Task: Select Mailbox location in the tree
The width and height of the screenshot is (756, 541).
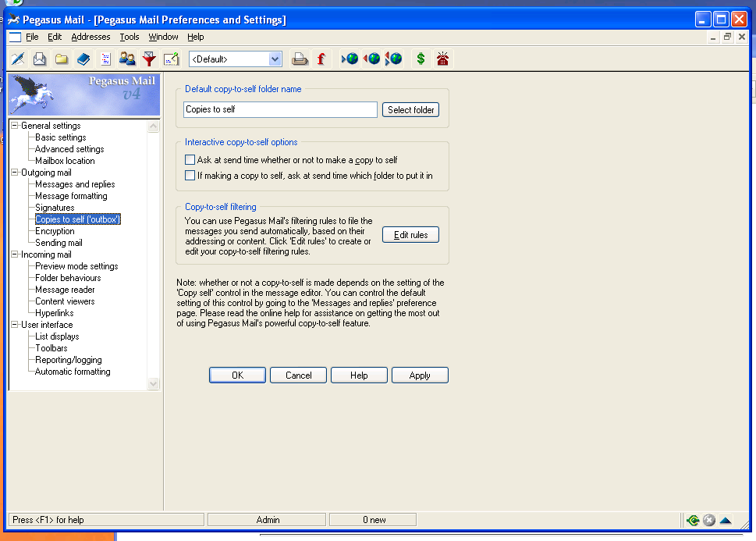Action: coord(65,161)
